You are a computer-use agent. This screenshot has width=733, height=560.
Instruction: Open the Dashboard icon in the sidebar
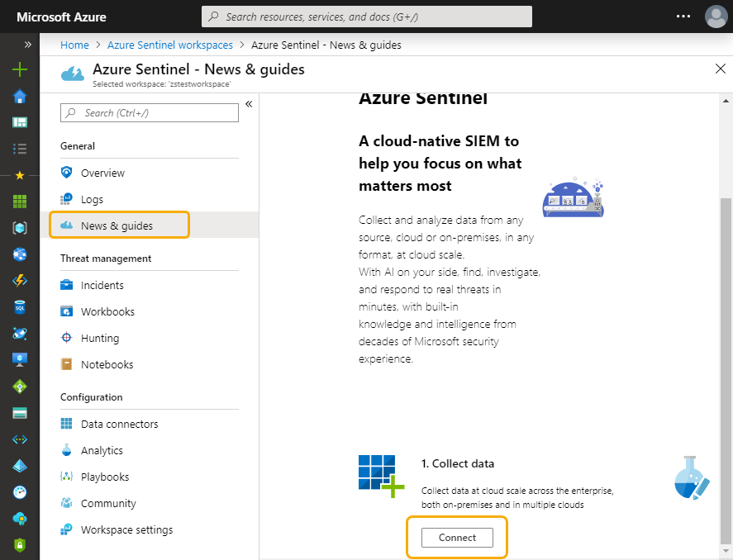(18, 122)
